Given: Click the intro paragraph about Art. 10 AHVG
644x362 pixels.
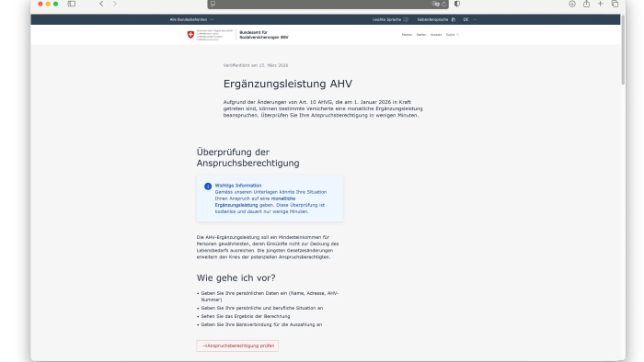Looking at the screenshot, I should (x=323, y=108).
